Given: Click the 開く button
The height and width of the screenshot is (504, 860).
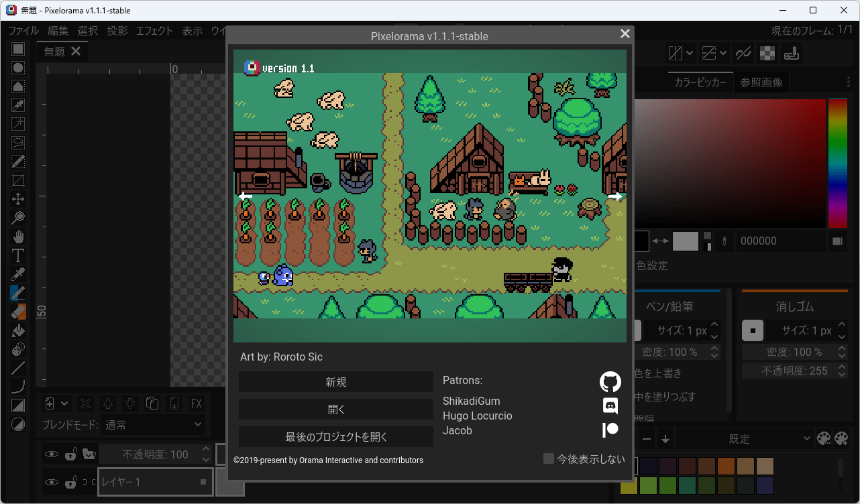Looking at the screenshot, I should [336, 409].
